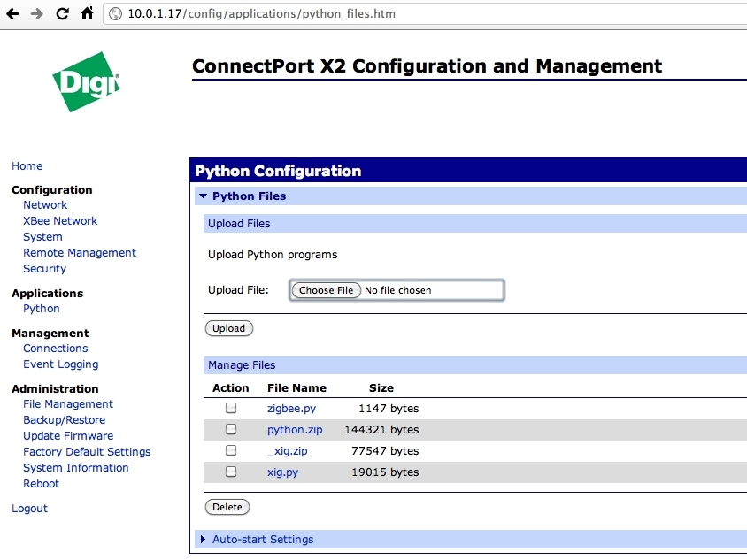Open Network configuration

click(x=45, y=205)
